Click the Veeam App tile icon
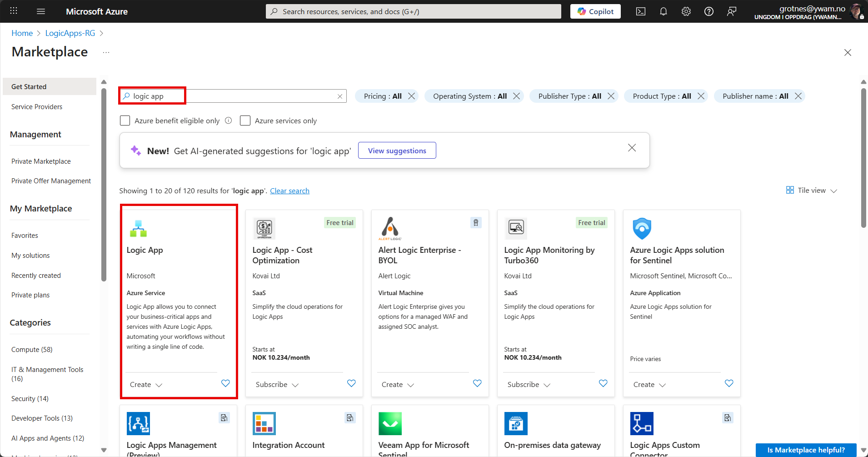 (390, 423)
